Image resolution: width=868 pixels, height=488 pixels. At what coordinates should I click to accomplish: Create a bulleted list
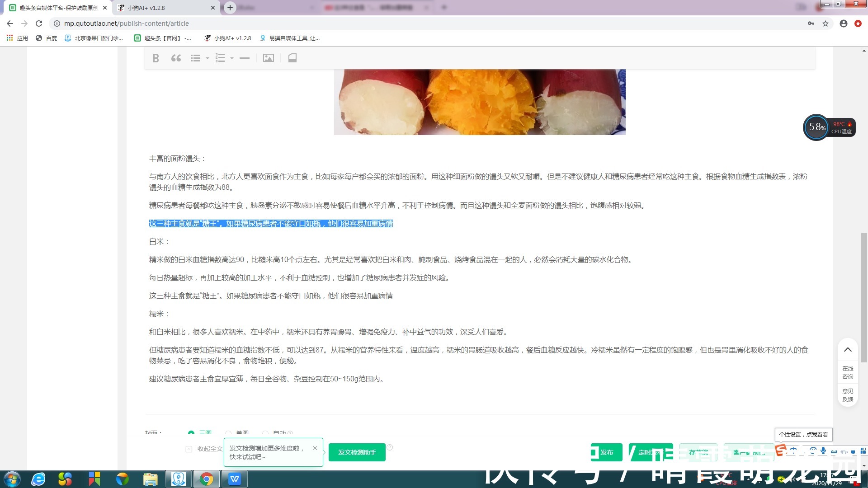tap(195, 58)
